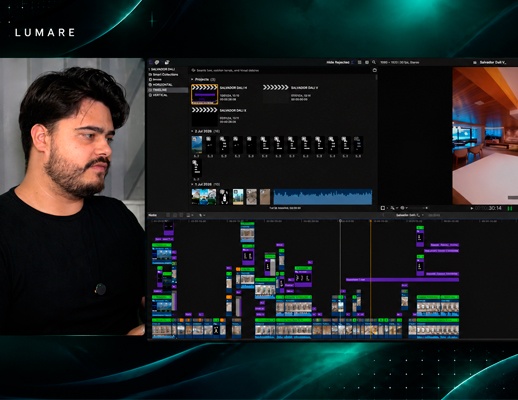Open the enhancement wand menu
This screenshot has height=400, width=518.
click(x=394, y=208)
